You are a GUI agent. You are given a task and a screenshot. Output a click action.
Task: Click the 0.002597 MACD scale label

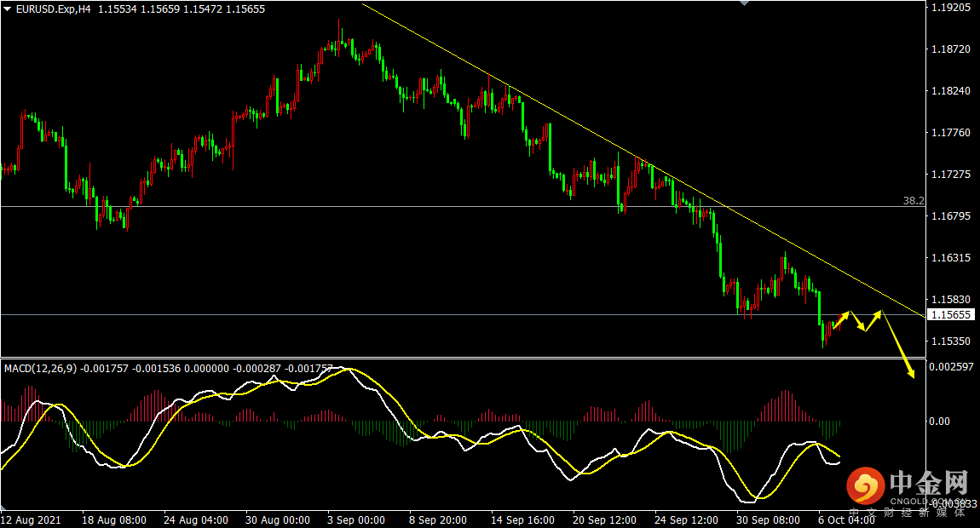click(951, 367)
